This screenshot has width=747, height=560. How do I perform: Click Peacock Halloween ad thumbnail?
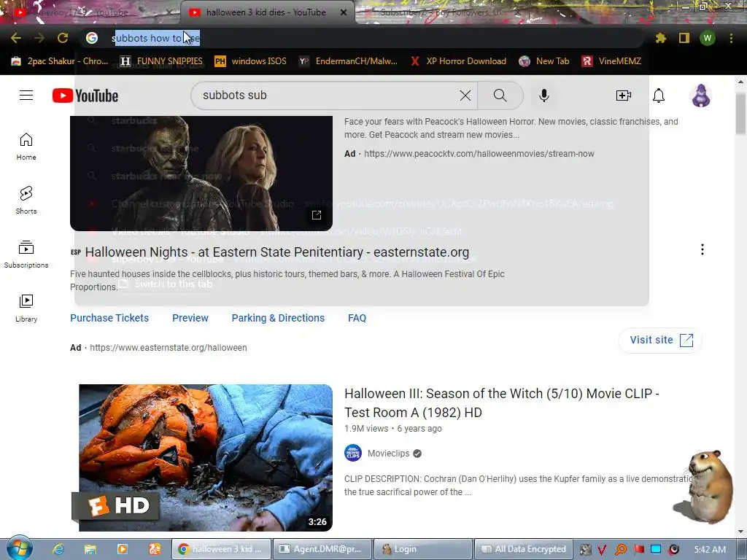pyautogui.click(x=201, y=174)
